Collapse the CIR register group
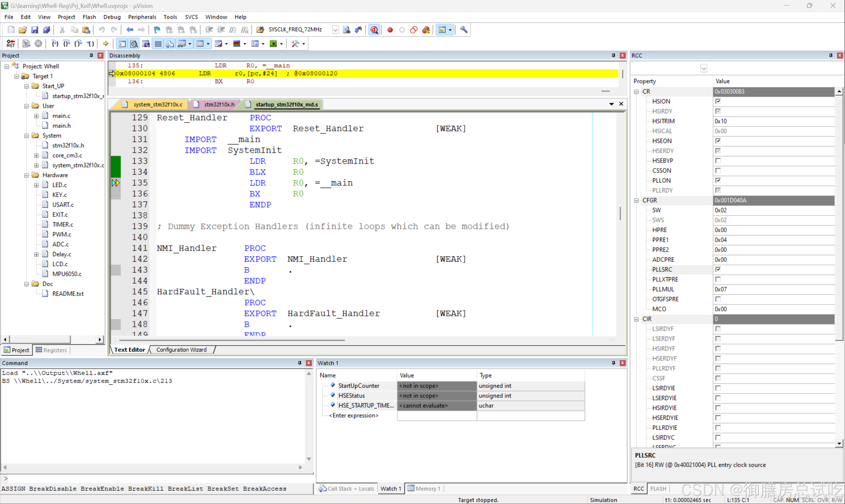This screenshot has width=845, height=504. [636, 319]
